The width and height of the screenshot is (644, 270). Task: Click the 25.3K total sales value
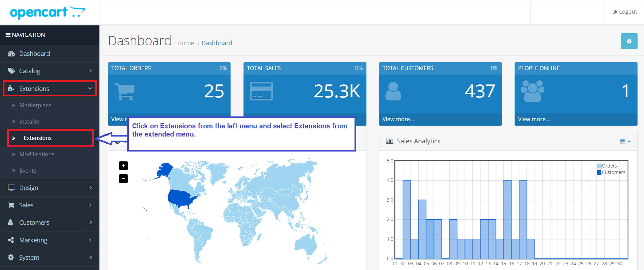pos(337,91)
